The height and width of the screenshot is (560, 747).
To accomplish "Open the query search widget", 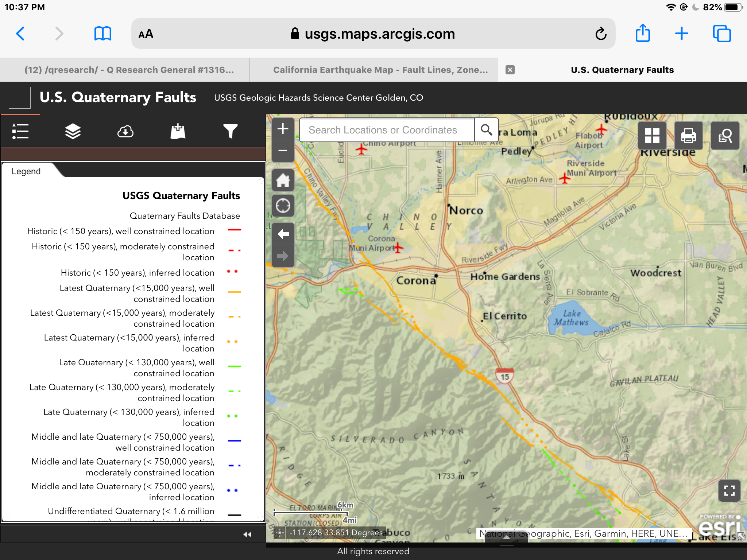I will tap(725, 136).
